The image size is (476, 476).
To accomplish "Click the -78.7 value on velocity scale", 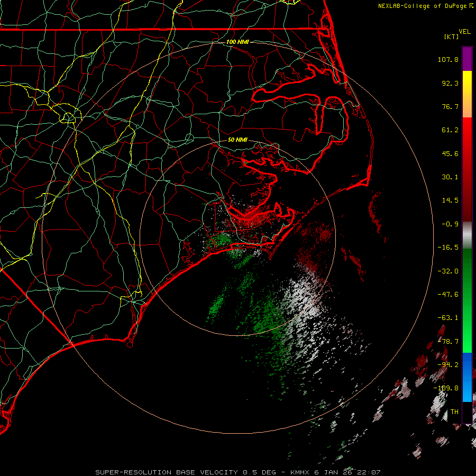I will [448, 342].
